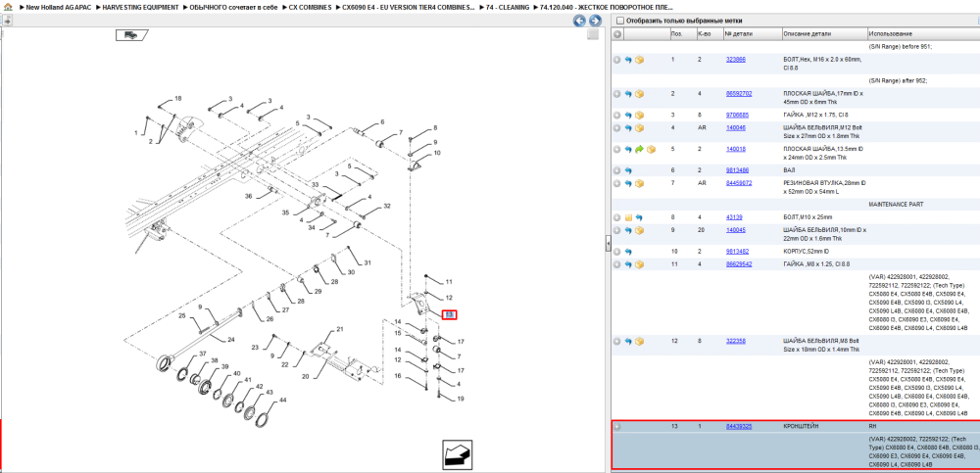Screen dimensions: 980x473
Task: Click package icon for part 140018
Action: click(652, 149)
